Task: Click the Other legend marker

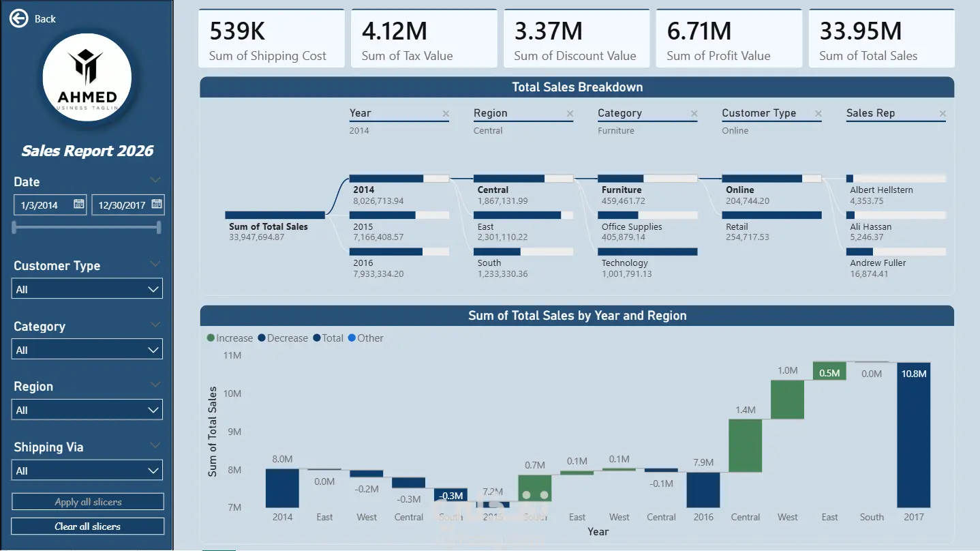Action: tap(352, 338)
